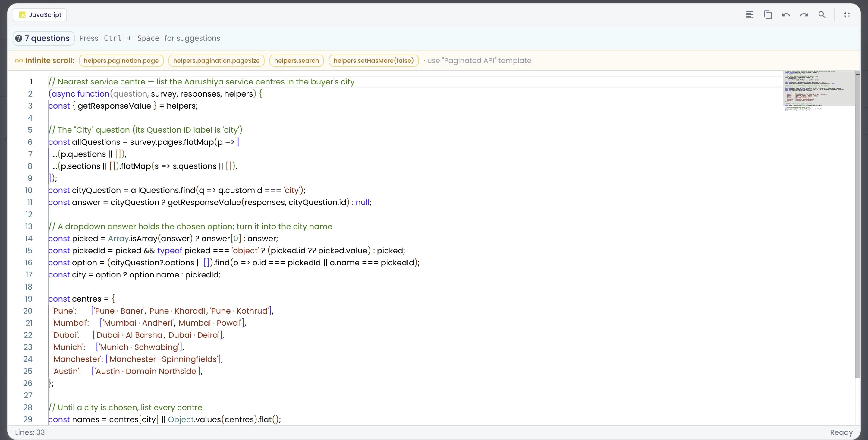Click the undo arrow icon
Screen dimensions: 868x440
[786, 15]
